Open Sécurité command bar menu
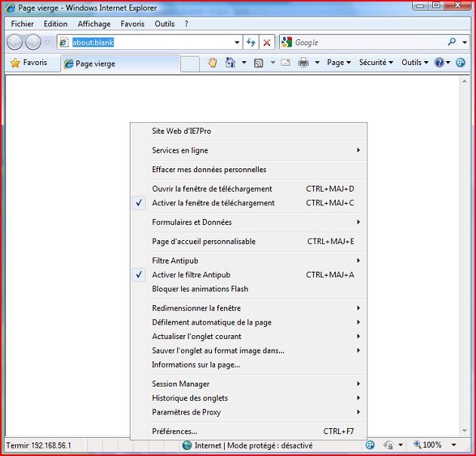 pyautogui.click(x=376, y=63)
